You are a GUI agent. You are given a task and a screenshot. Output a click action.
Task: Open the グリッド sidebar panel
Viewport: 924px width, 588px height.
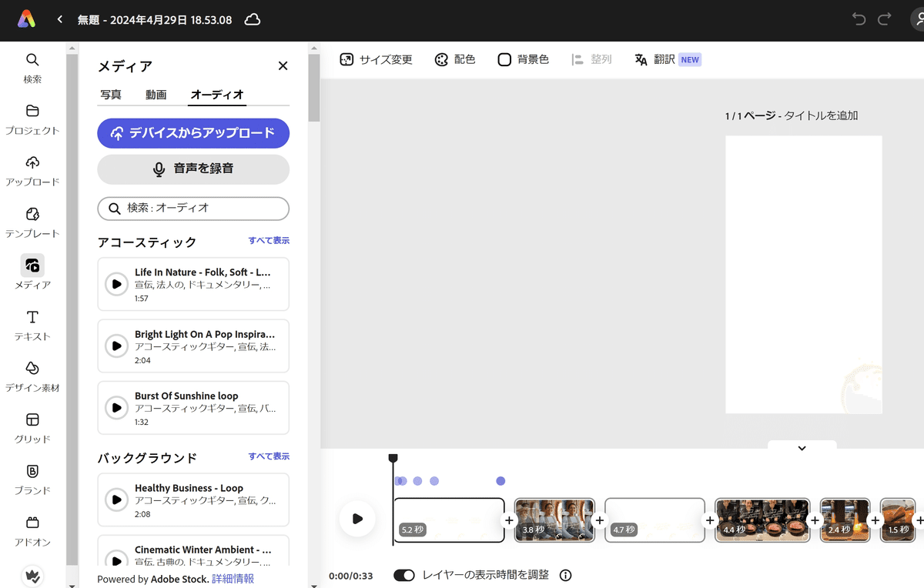32,429
